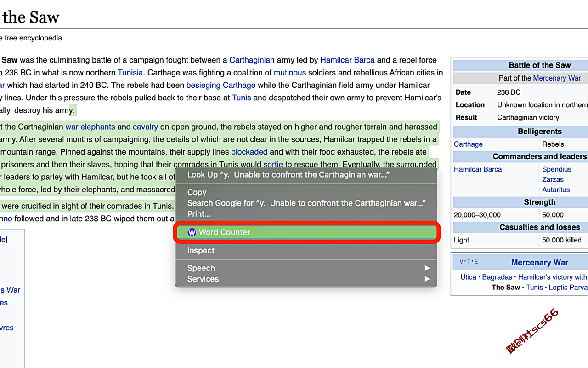Image resolution: width=588 pixels, height=368 pixels.
Task: Open the Utica battle link in navbox
Action: point(468,277)
